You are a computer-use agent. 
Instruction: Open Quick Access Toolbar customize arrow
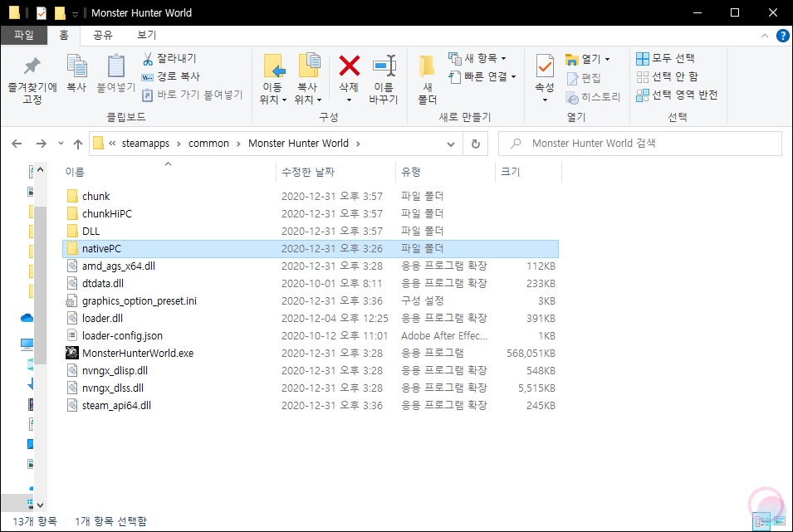[75, 14]
